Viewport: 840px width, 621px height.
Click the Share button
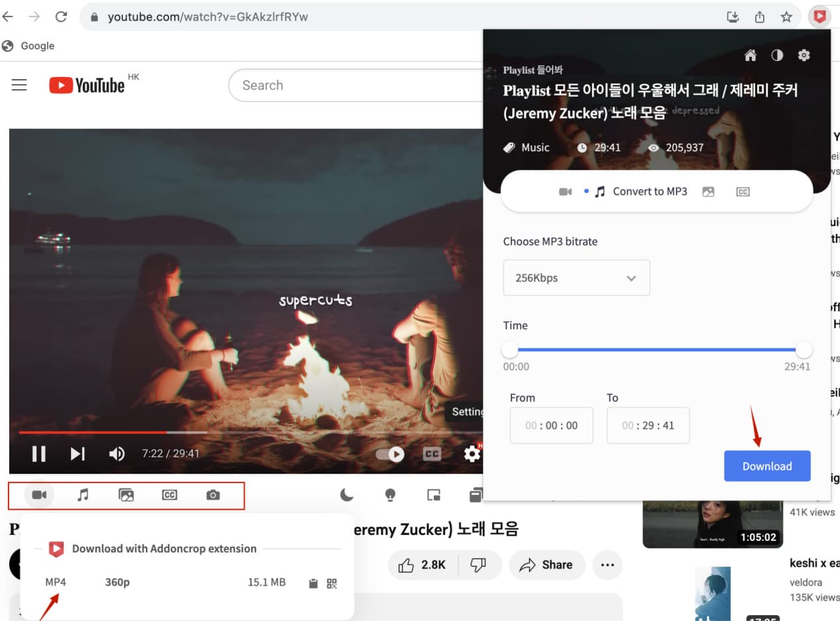[x=547, y=565]
